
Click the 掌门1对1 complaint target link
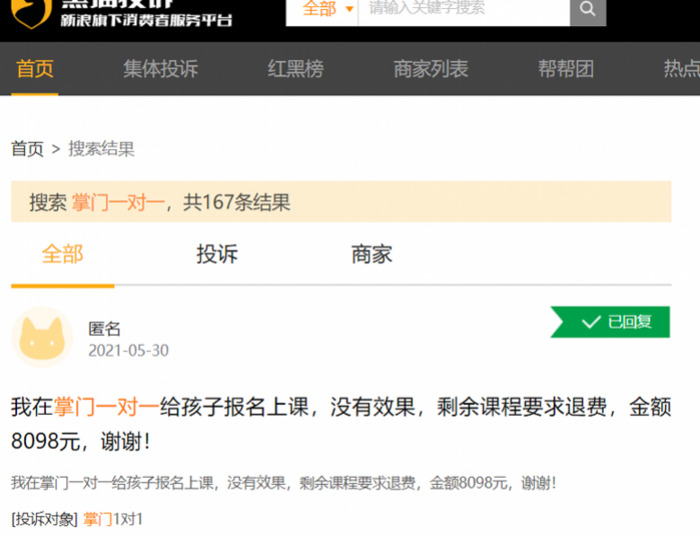point(113,519)
